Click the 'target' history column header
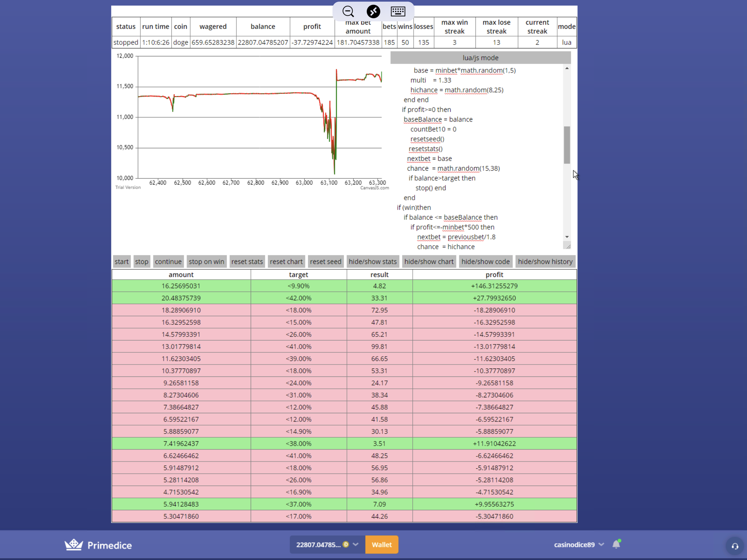This screenshot has width=747, height=560. (x=299, y=275)
